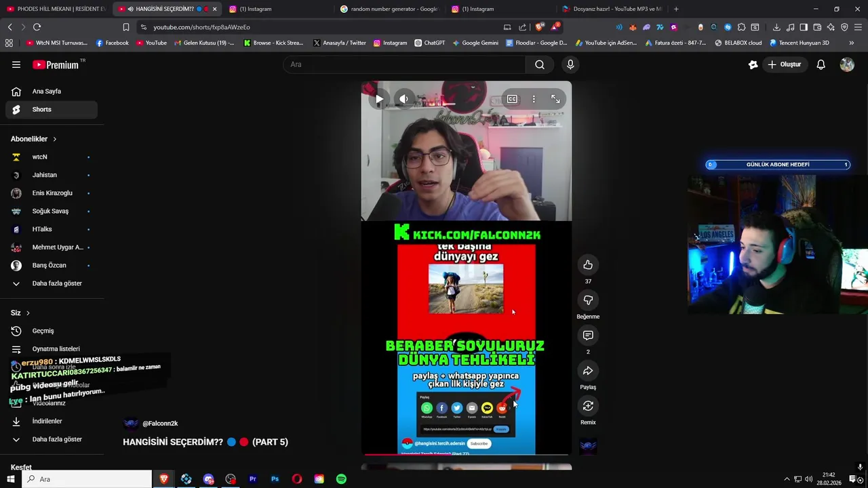Open Brave Shields lion icon
Image resolution: width=868 pixels, height=488 pixels.
click(540, 27)
